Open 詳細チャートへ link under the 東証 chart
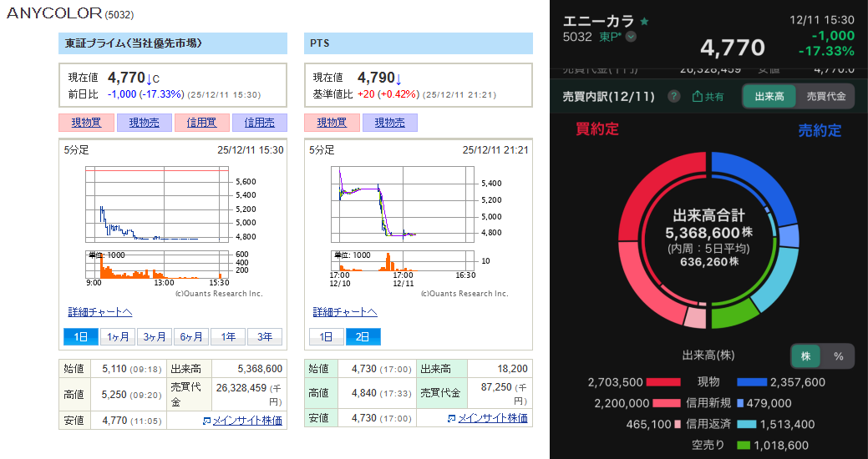Viewport: 868px width, 459px height. click(x=100, y=312)
